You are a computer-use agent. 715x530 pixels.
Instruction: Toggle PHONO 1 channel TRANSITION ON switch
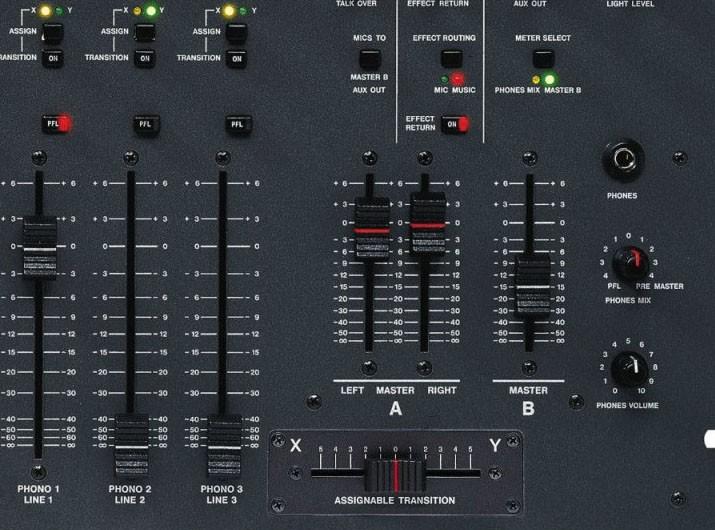click(53, 58)
